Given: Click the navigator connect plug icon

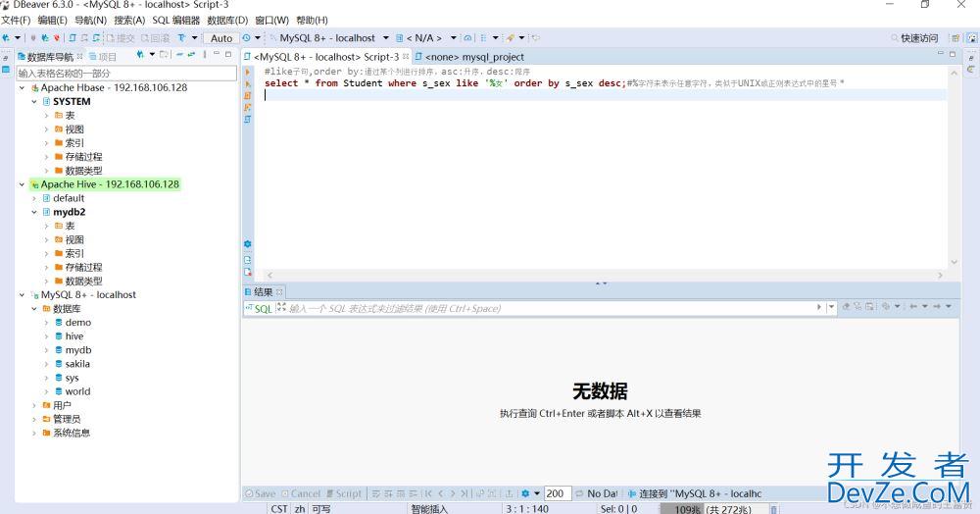Looking at the screenshot, I should click(140, 55).
